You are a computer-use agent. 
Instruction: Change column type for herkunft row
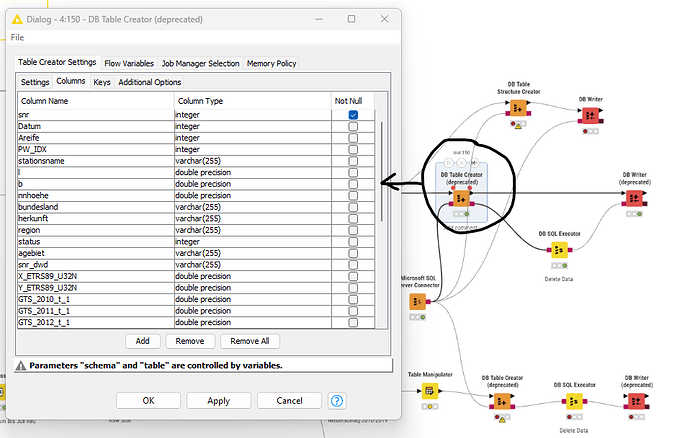[x=253, y=218]
